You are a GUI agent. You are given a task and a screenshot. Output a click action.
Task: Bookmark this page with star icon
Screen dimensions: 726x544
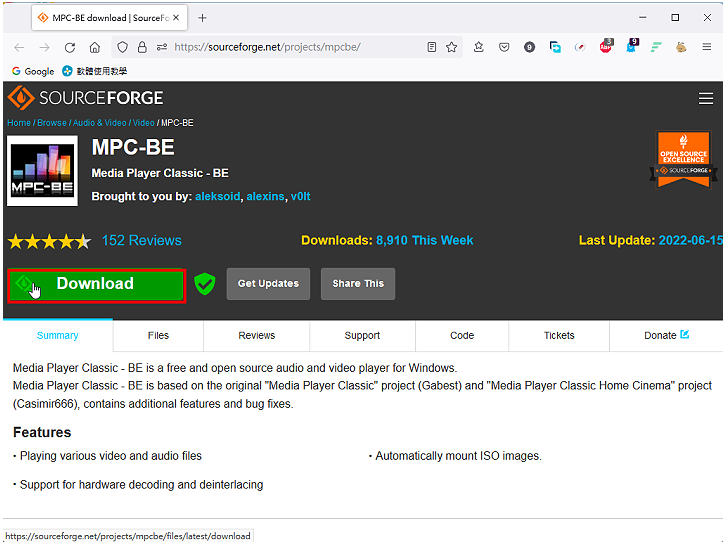(x=451, y=47)
